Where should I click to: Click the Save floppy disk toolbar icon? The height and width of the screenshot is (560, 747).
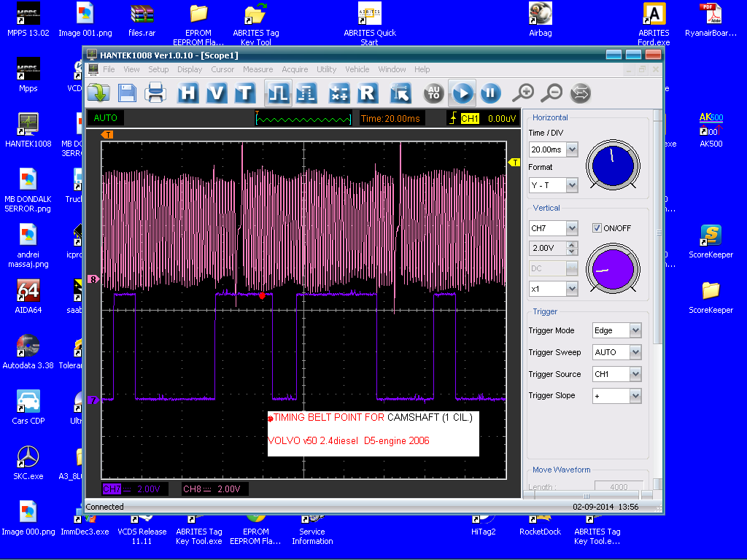pos(127,93)
